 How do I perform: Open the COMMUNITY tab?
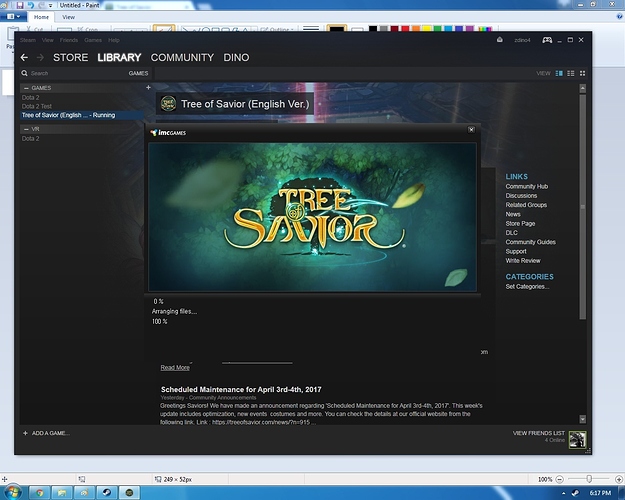(x=182, y=58)
